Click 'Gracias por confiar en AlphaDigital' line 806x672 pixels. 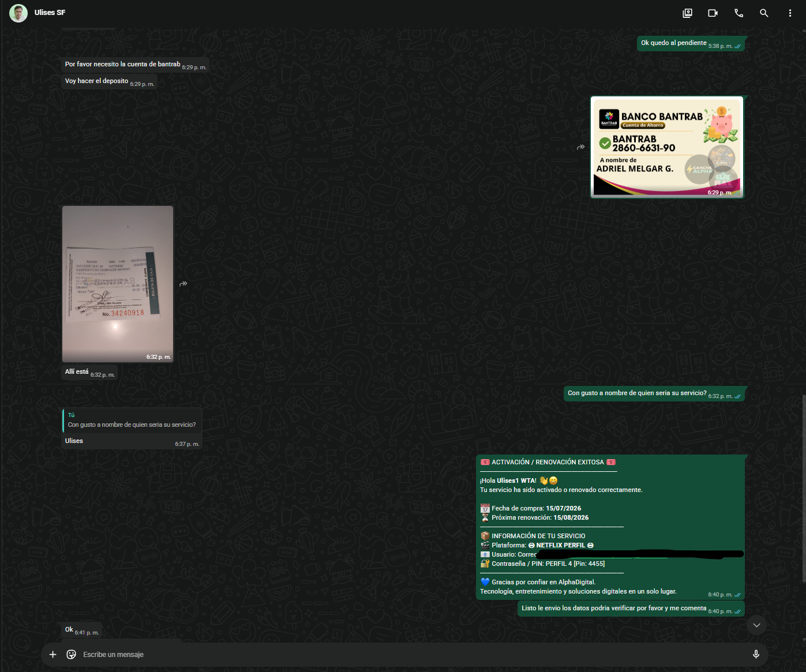[538, 583]
